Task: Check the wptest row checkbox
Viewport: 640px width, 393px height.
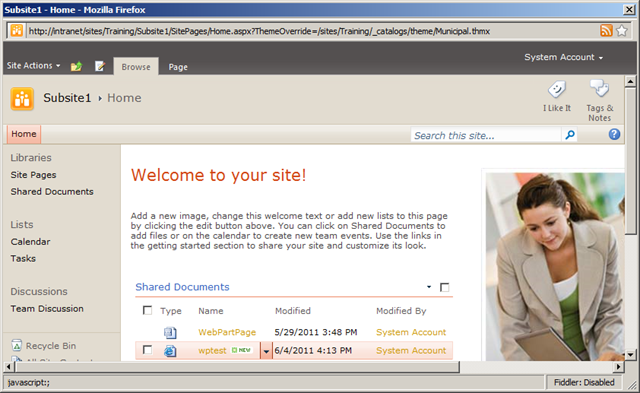Action: click(147, 350)
